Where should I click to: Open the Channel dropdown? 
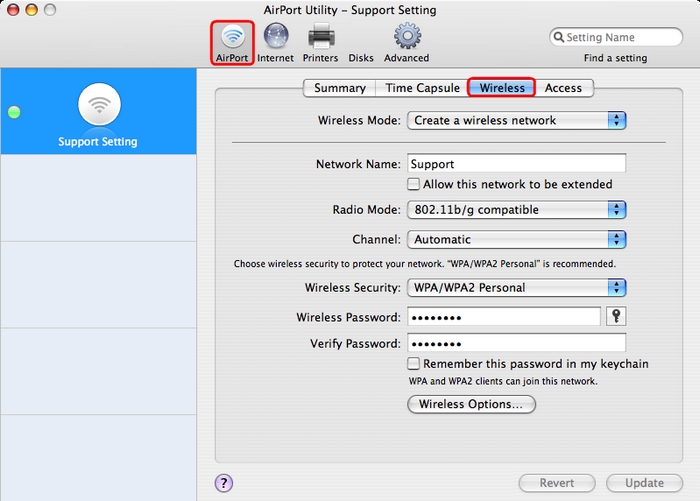click(517, 239)
